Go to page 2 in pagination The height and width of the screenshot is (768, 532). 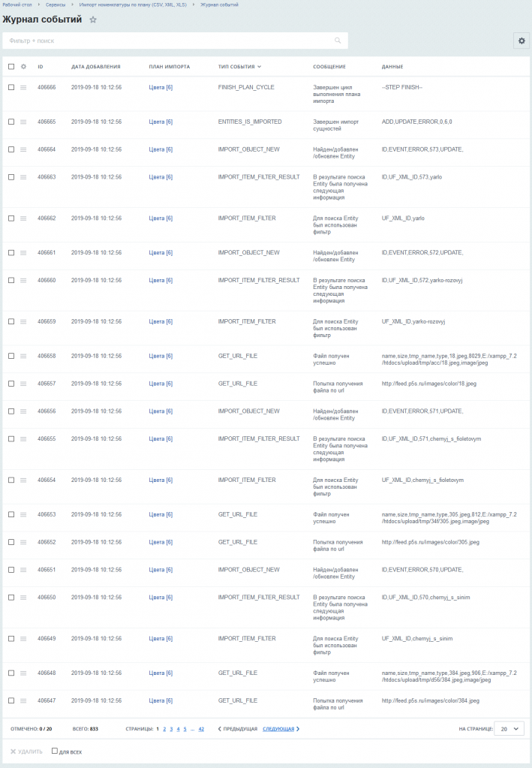(164, 729)
